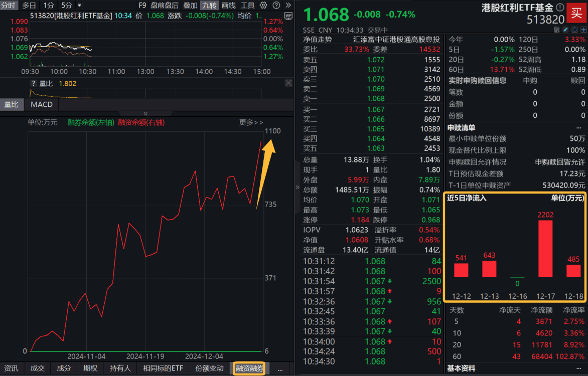Open the 相同标的ETF tab
Viewport: 588px width, 376px height.
163,368
